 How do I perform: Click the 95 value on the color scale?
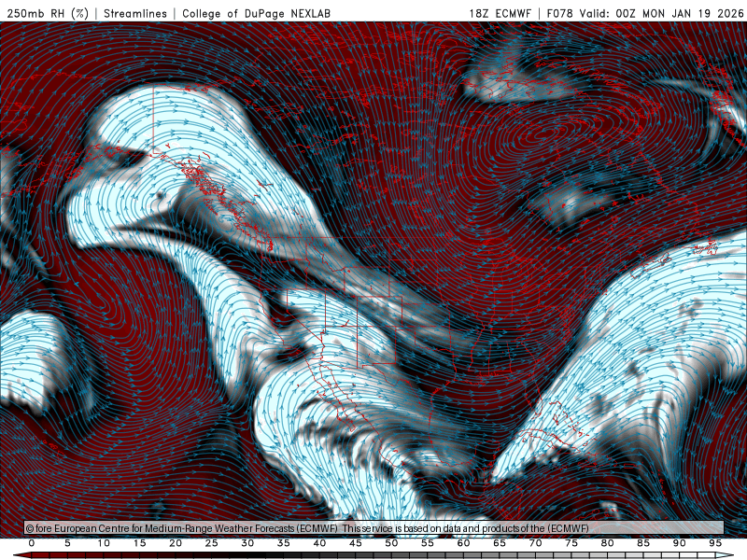tap(715, 543)
